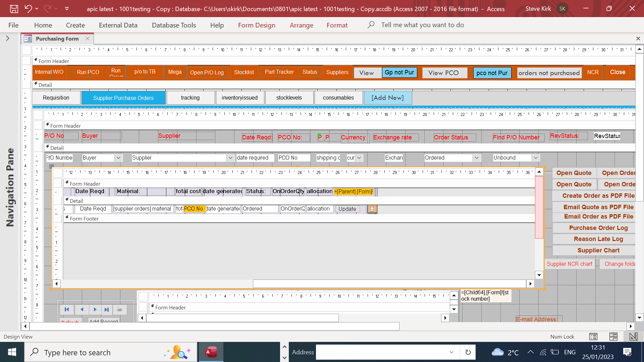Select the stocklevels page tab

coord(289,98)
